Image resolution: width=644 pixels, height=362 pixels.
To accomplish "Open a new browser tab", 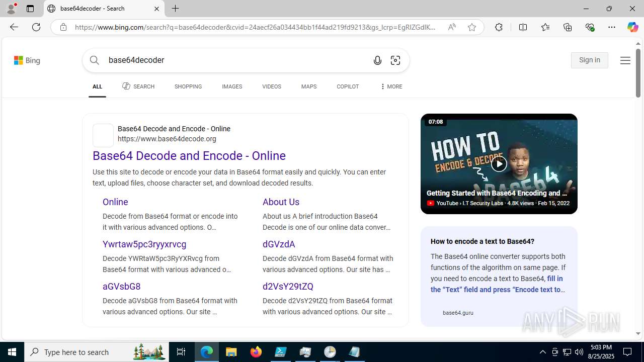I will click(x=175, y=9).
